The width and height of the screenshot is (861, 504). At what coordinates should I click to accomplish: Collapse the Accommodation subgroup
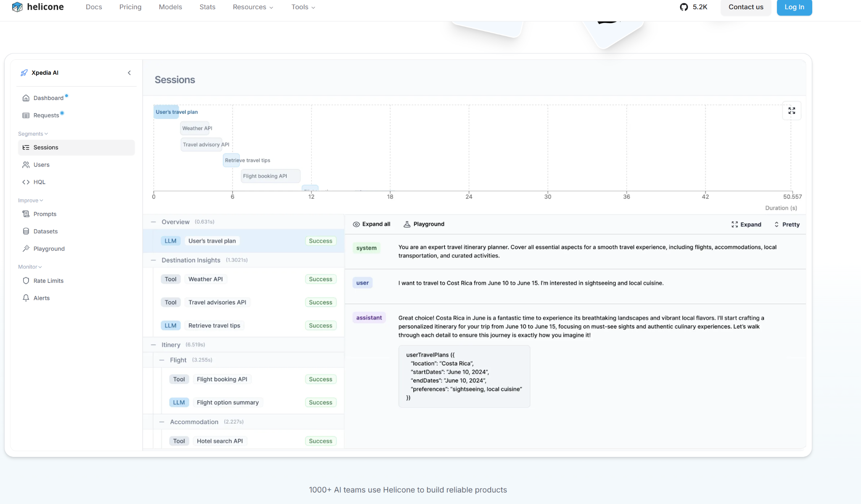click(162, 422)
